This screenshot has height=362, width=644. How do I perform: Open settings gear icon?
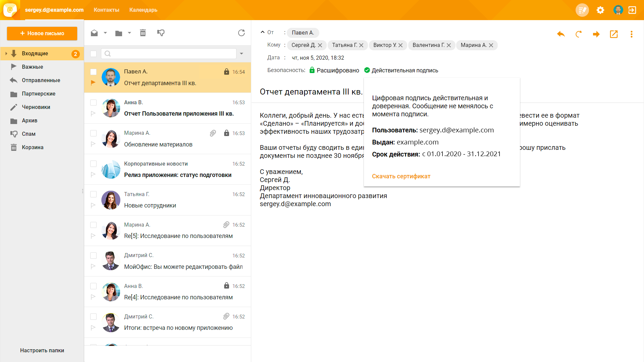600,10
